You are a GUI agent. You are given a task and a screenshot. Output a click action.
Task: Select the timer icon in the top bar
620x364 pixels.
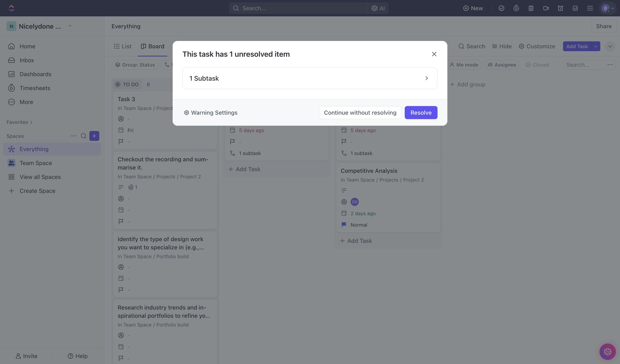tap(516, 8)
